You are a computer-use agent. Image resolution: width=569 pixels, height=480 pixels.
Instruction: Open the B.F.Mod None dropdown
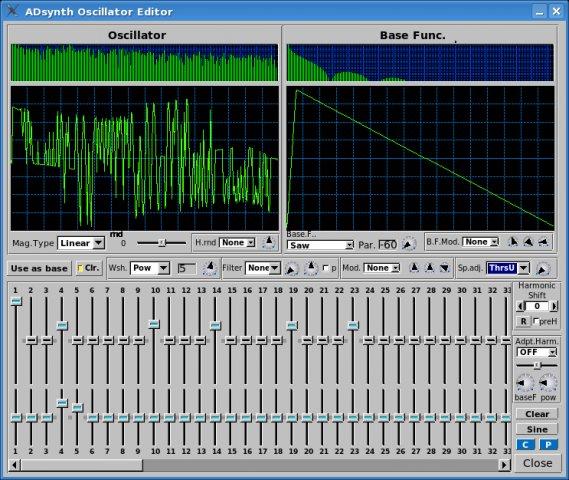click(480, 242)
